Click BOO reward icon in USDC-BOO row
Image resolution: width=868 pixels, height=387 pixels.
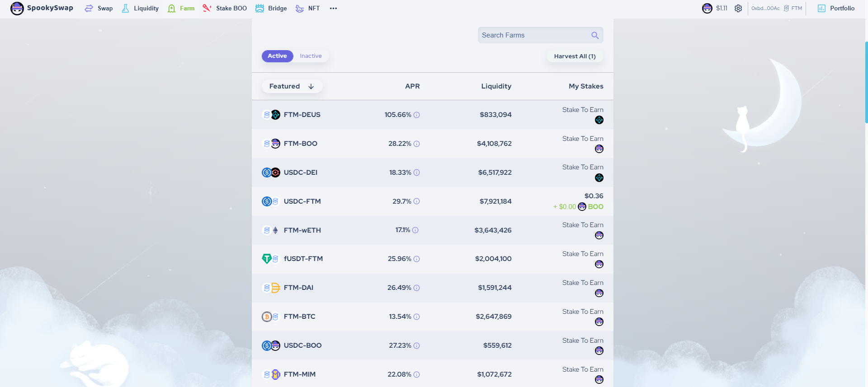599,351
